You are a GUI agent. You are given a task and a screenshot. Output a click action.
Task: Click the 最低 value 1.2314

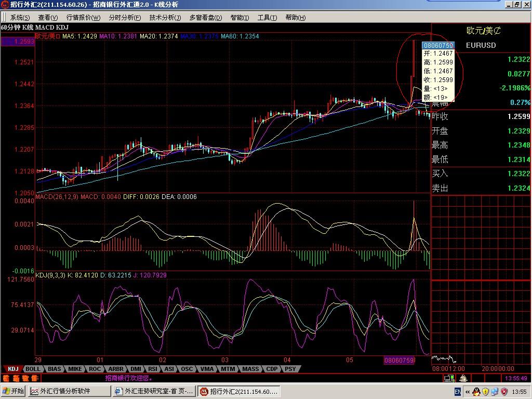pos(519,159)
